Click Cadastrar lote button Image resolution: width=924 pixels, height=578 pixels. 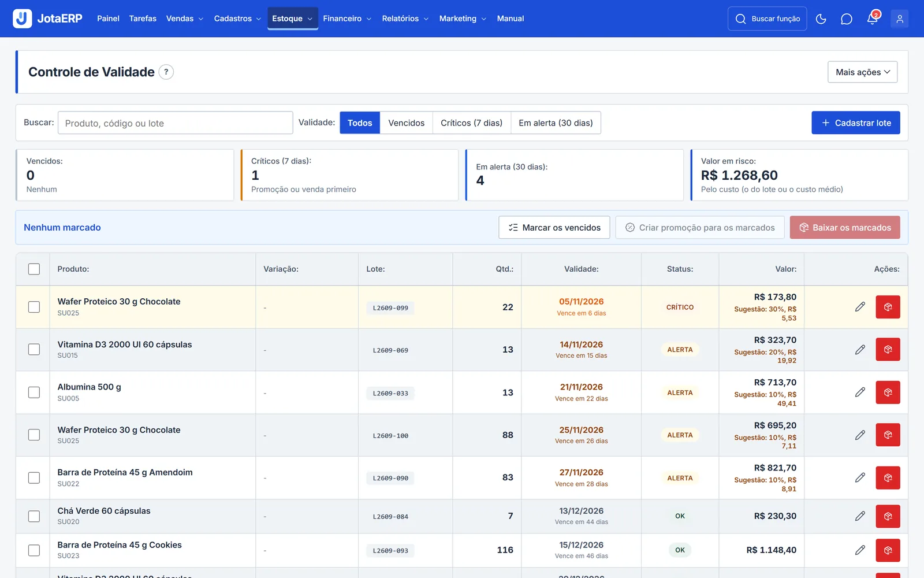856,123
